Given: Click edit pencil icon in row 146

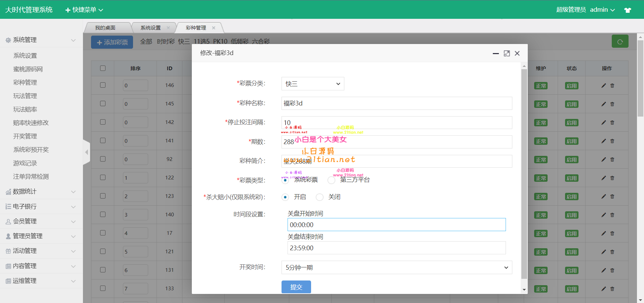Looking at the screenshot, I should (603, 86).
